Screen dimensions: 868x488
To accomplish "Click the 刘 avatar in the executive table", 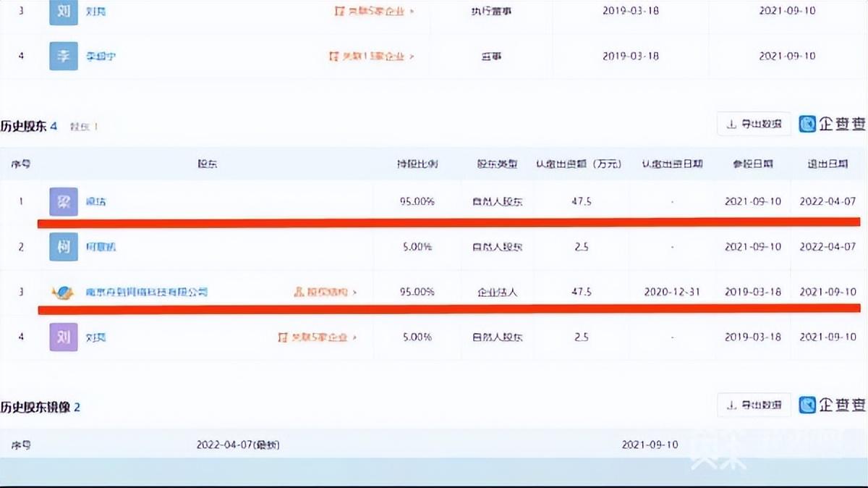I will (63, 12).
